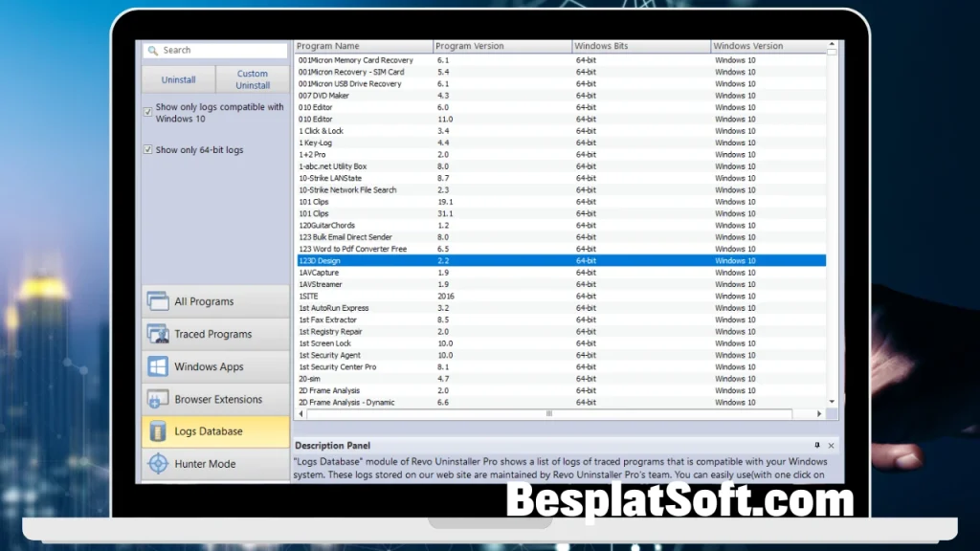Select the Logs Database icon
Image resolution: width=980 pixels, height=551 pixels.
tap(158, 431)
